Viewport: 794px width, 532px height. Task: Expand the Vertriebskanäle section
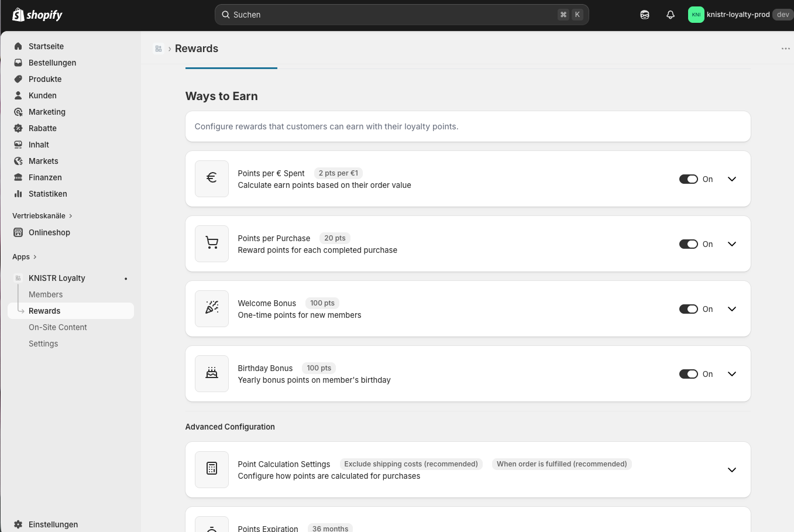(x=42, y=216)
